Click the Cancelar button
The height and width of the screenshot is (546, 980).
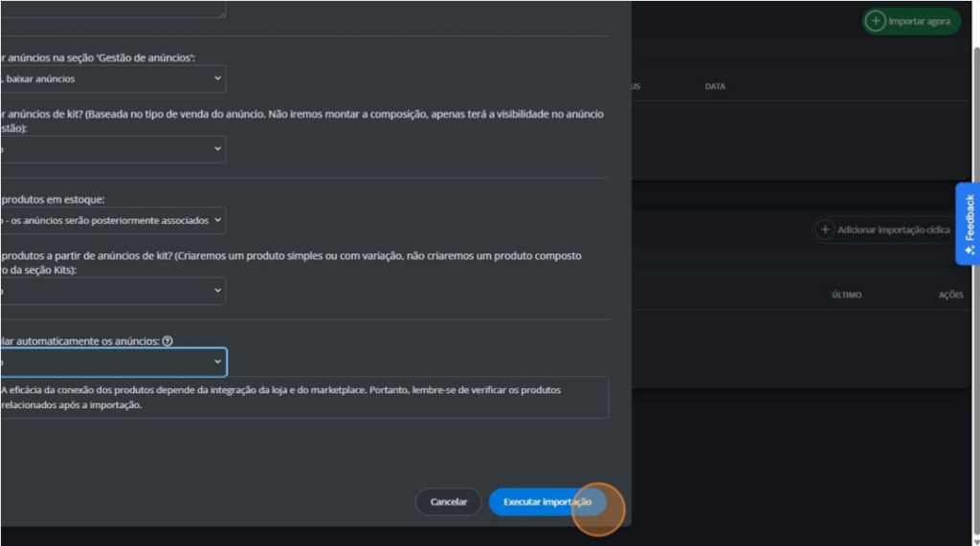coord(448,502)
